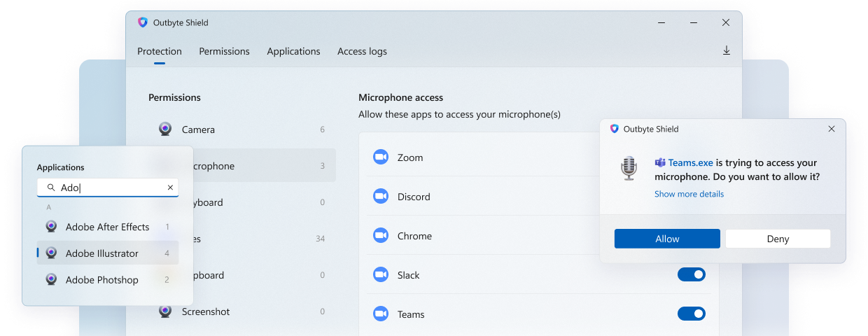Select Adobe After Effects in the list
Image resolution: width=868 pixels, height=336 pixels.
[108, 227]
